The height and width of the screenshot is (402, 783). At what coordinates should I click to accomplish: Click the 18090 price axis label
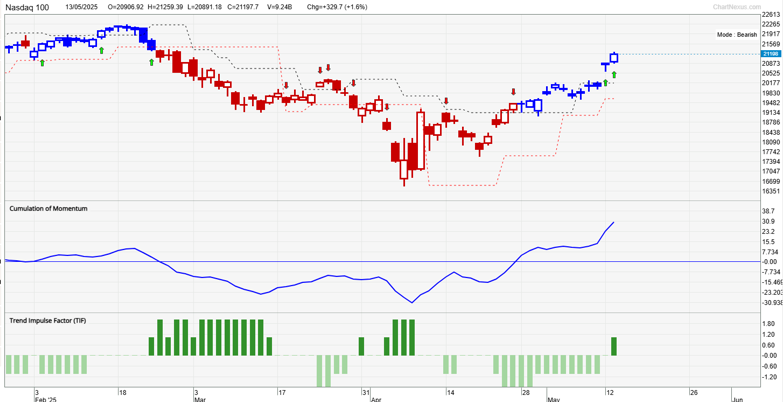pos(771,142)
